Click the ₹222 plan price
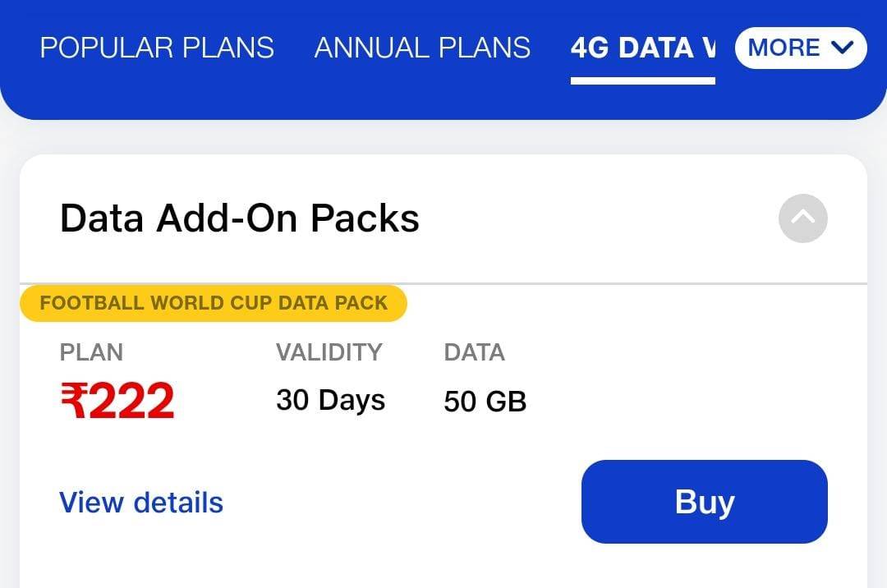The width and height of the screenshot is (887, 588). (117, 401)
